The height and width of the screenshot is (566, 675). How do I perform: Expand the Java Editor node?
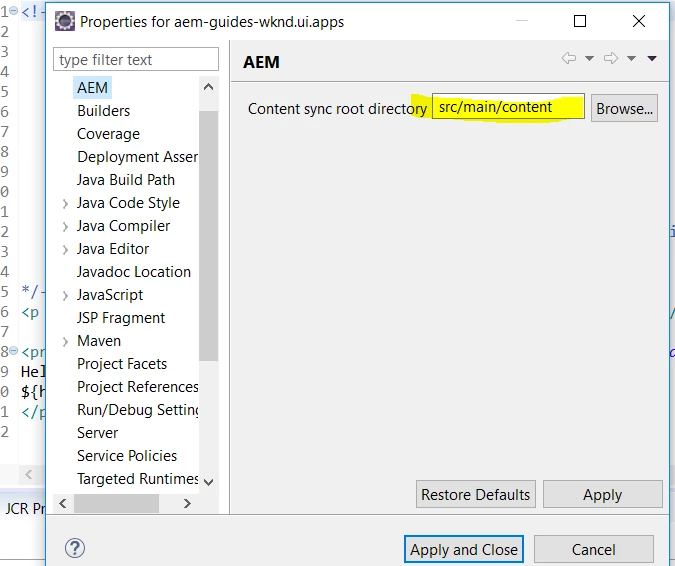(x=65, y=250)
